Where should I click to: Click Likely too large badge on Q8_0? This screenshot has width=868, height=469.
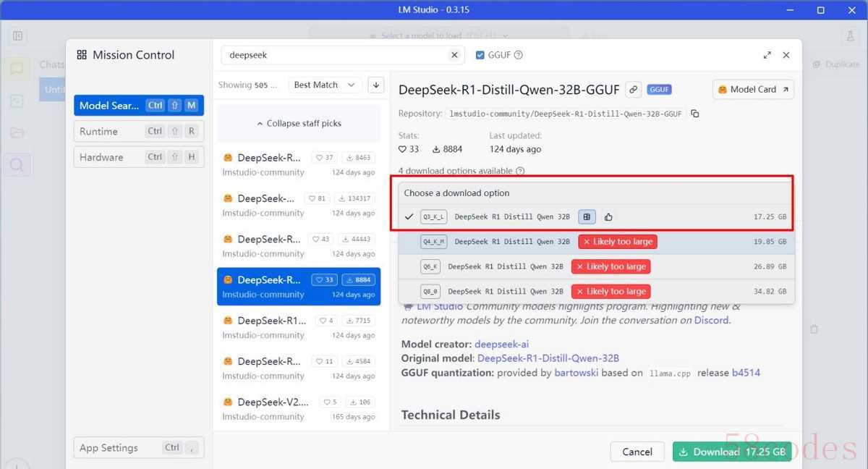(x=610, y=291)
